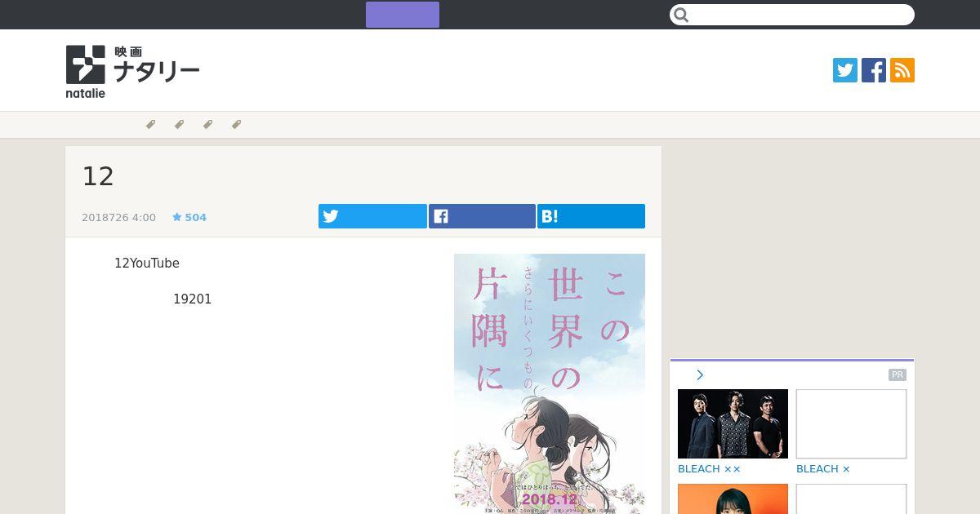Open the Natalie eiga logo homepage

coord(132,71)
